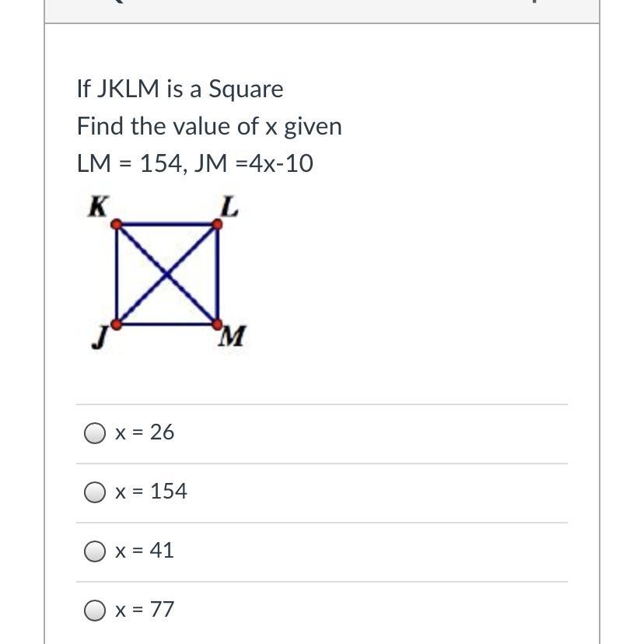Click the letter J label below the diagram
This screenshot has width=644, height=644.
[x=99, y=339]
